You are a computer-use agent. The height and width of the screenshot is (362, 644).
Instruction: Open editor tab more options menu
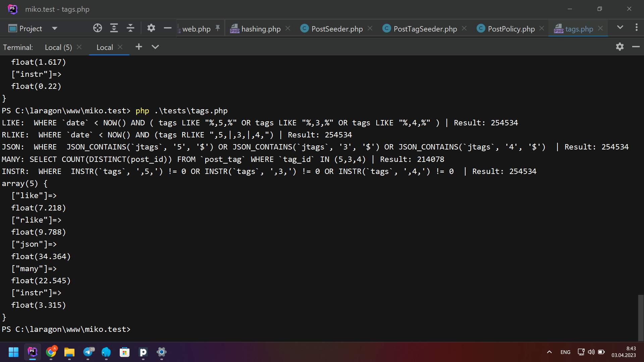pos(636,27)
